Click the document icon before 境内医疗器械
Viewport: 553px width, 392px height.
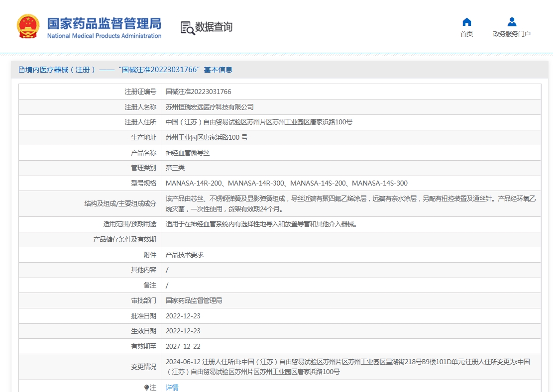pos(21,70)
